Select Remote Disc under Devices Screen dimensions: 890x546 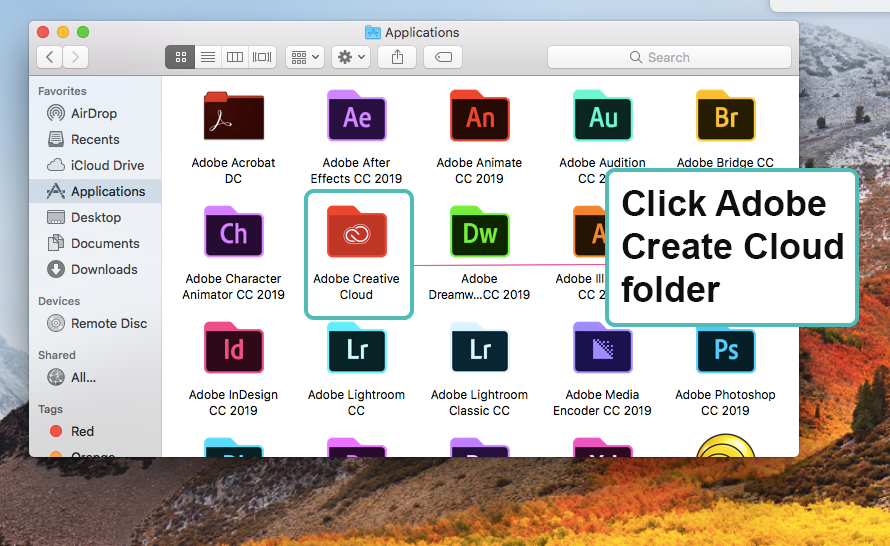coord(95,324)
